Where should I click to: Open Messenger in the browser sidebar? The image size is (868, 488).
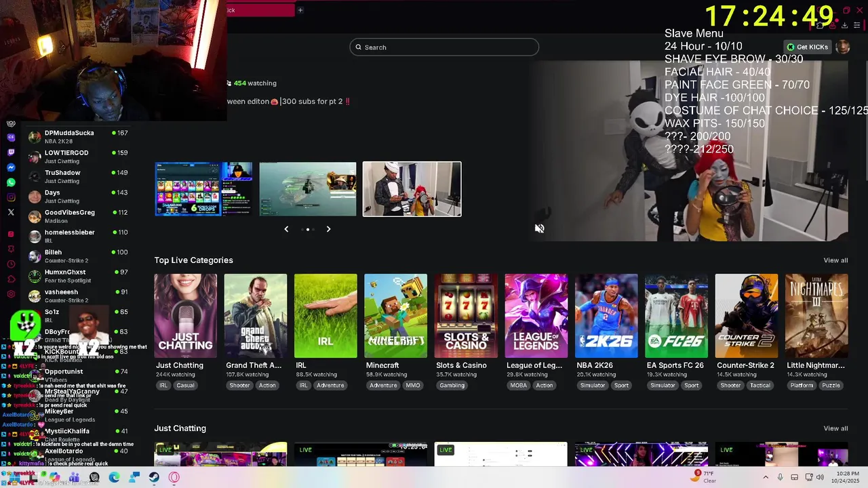click(x=11, y=167)
